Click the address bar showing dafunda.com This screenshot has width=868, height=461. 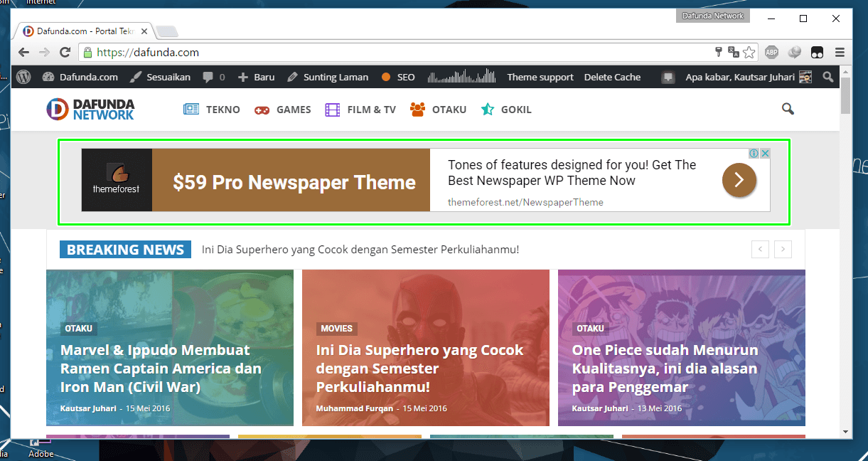point(398,52)
